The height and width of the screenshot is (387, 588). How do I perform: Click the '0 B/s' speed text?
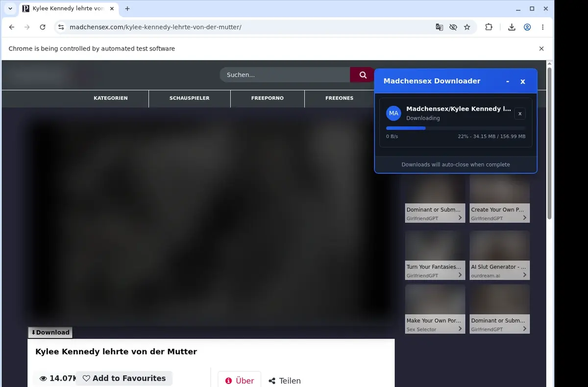[x=392, y=137]
